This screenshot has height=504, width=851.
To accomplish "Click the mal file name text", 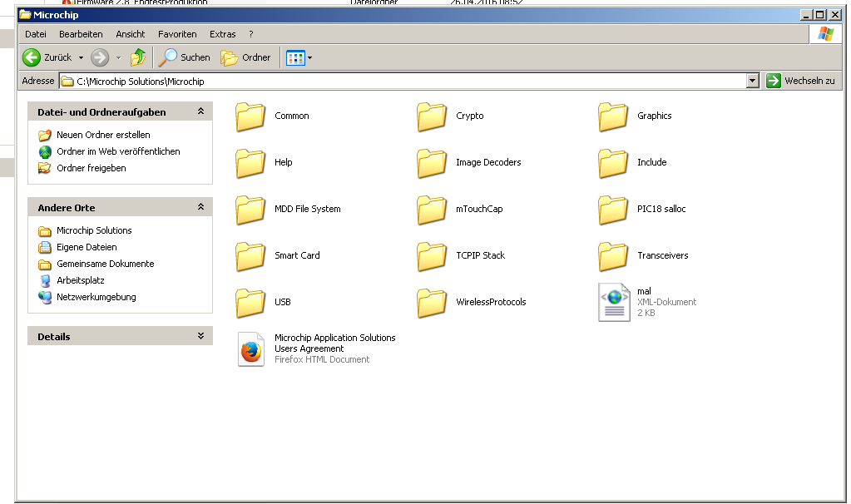I will (644, 291).
